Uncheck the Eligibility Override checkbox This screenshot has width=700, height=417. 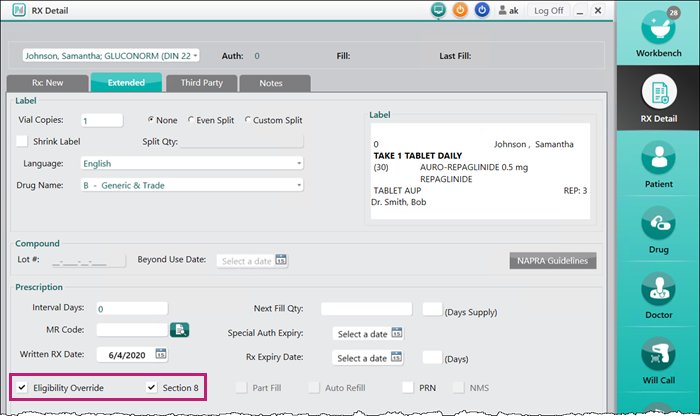22,387
